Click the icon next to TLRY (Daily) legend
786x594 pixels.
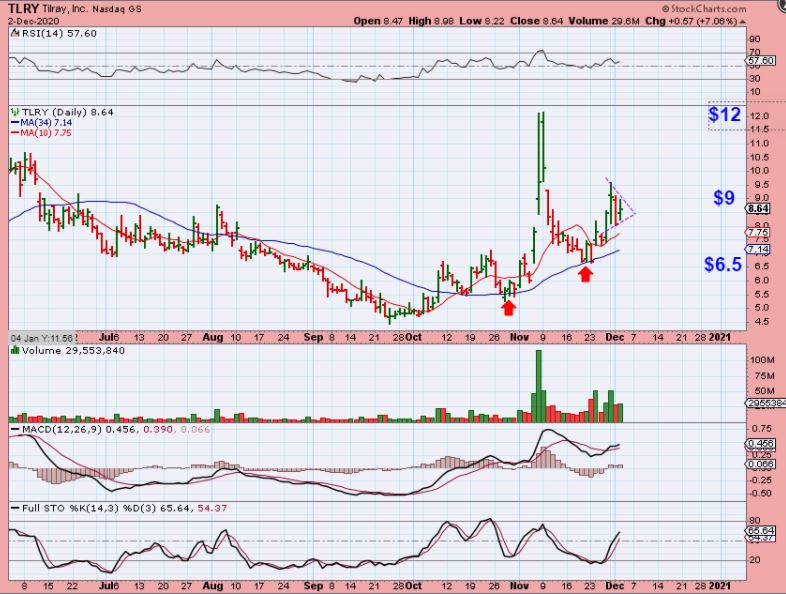coord(11,112)
